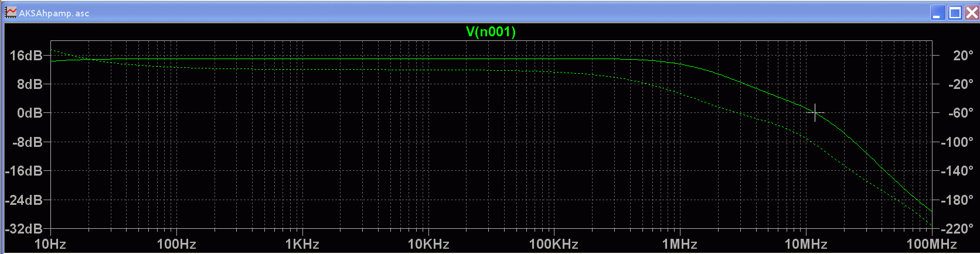Click the -20° phase axis label
This screenshot has width=980, height=254.
[961, 84]
